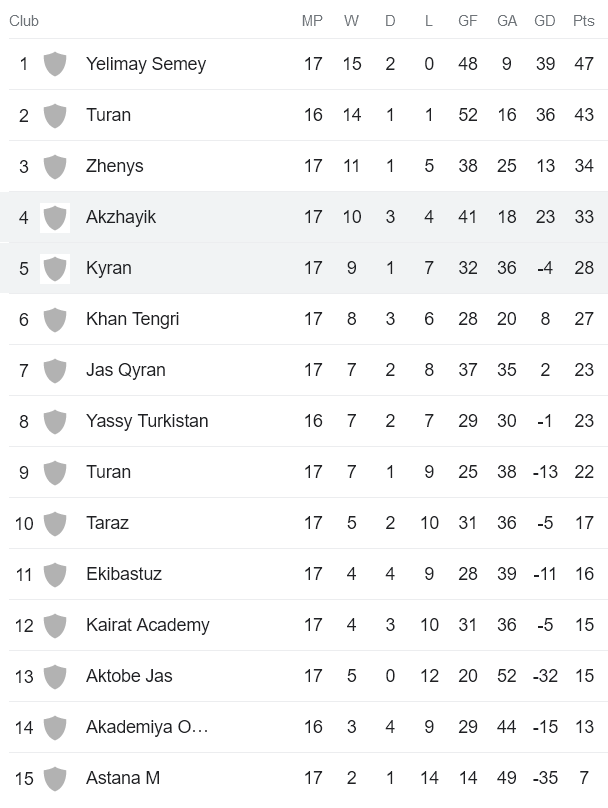
Task: Click the Kyran club crest
Action: [55, 268]
